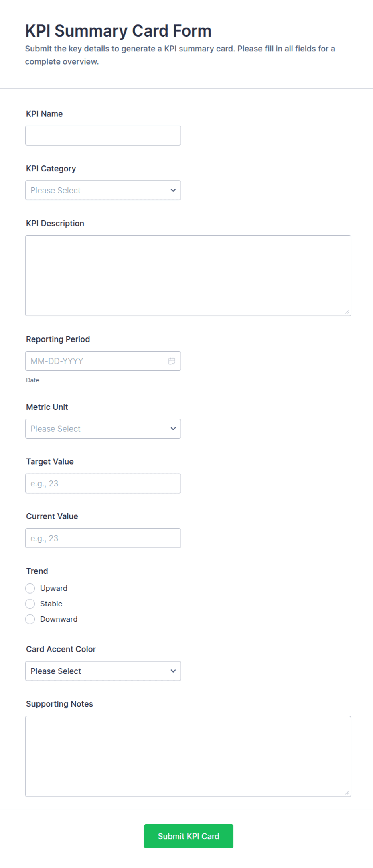Screen dimensions: 373x868
Task: Click the Reporting Period date field
Action: [103, 361]
